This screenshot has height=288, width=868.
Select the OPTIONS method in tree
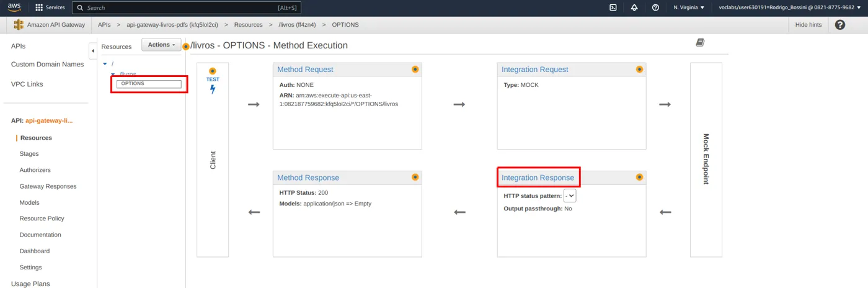pos(149,84)
